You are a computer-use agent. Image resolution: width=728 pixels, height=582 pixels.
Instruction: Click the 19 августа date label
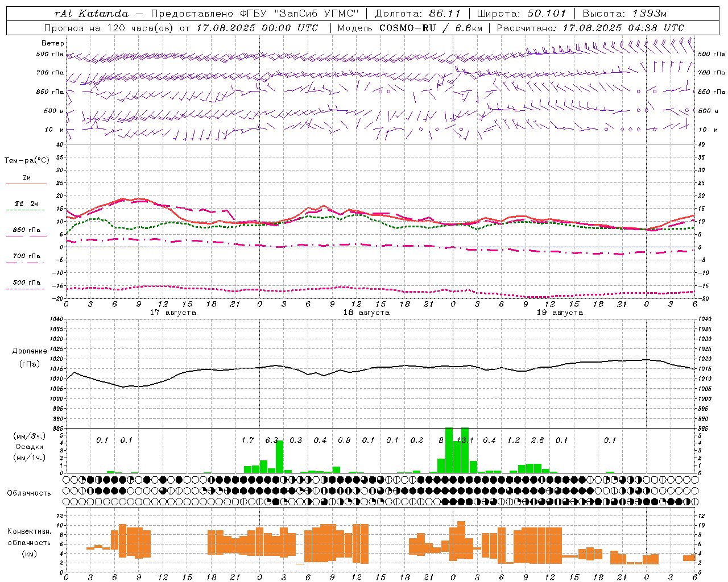pyautogui.click(x=560, y=313)
